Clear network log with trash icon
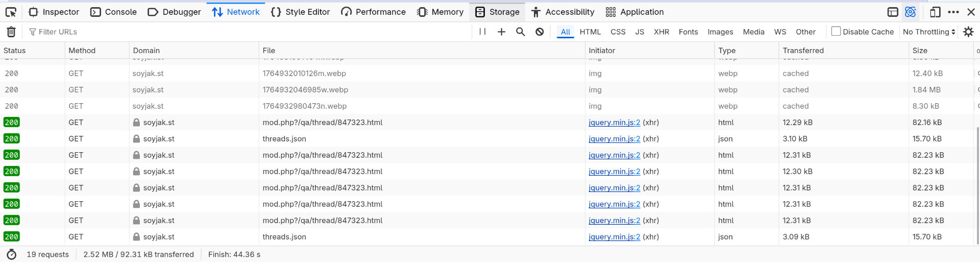Screen dimensions: 980x262 click(11, 32)
